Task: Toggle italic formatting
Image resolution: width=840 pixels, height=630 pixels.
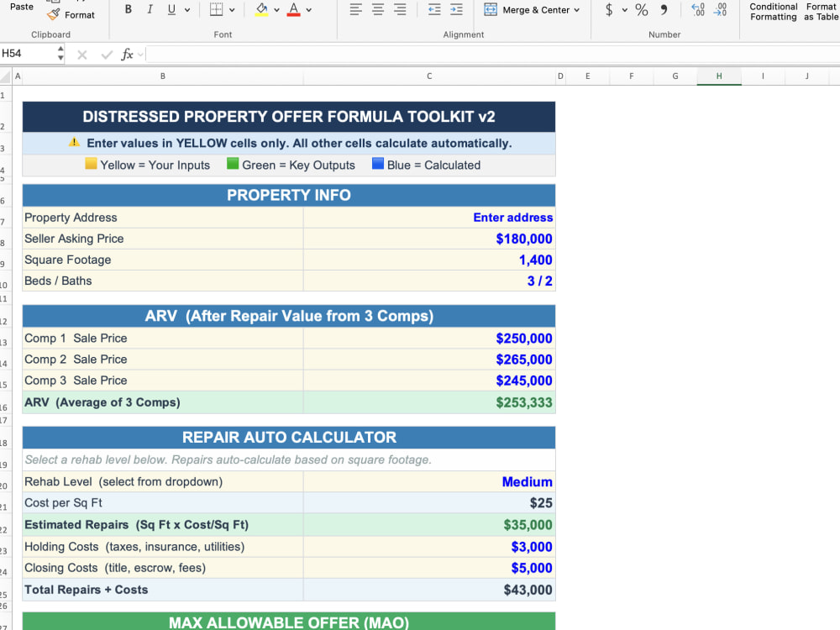Action: [x=150, y=9]
